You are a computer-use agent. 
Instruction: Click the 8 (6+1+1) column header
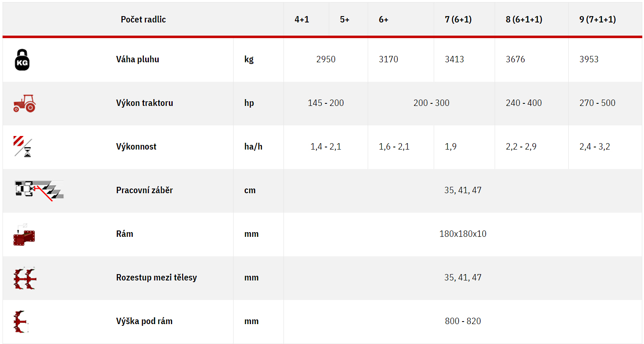[x=524, y=19]
